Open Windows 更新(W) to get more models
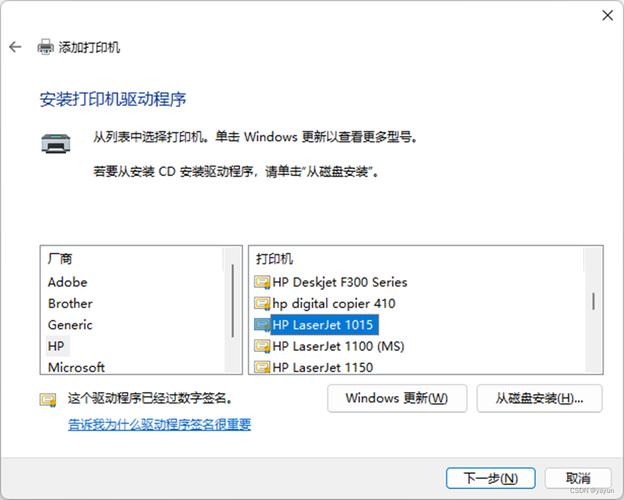 point(397,398)
